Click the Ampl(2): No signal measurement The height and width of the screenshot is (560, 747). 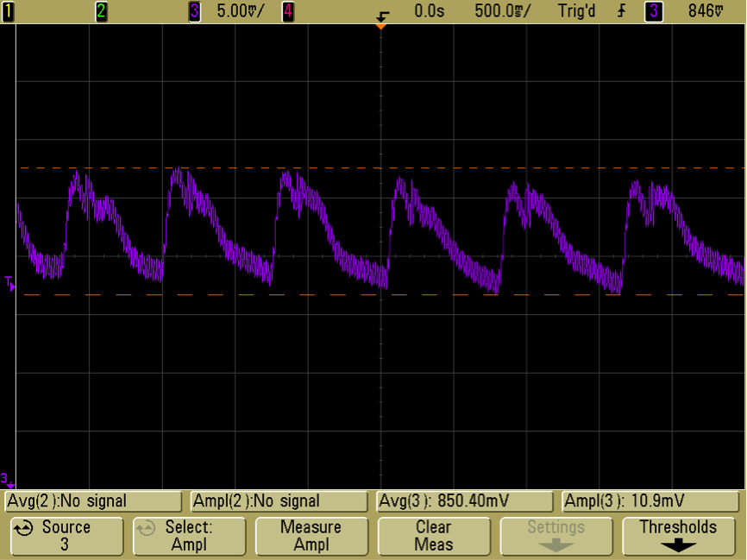coord(279,501)
